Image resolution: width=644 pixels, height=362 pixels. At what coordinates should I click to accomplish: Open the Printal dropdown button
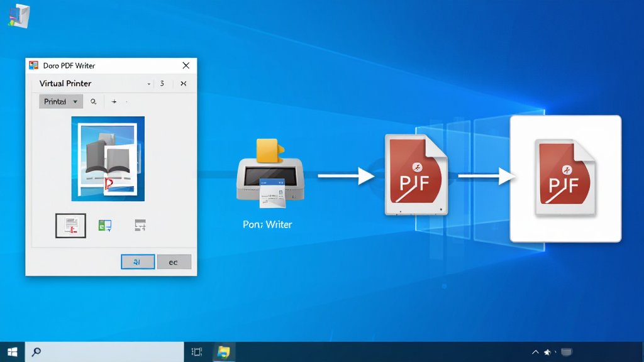[61, 101]
